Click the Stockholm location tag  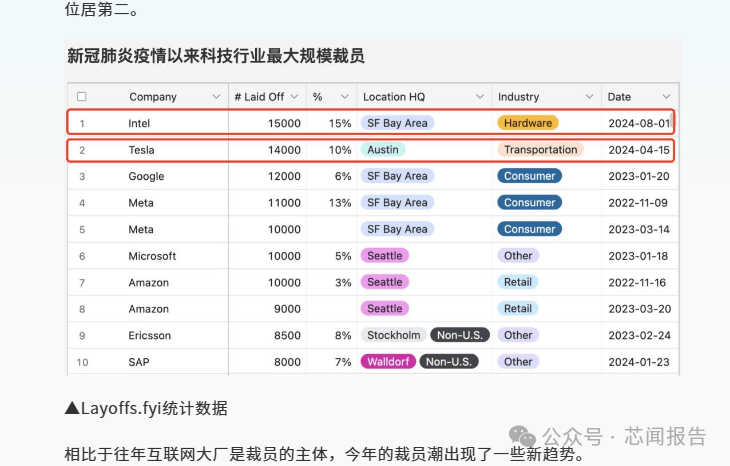click(x=393, y=335)
